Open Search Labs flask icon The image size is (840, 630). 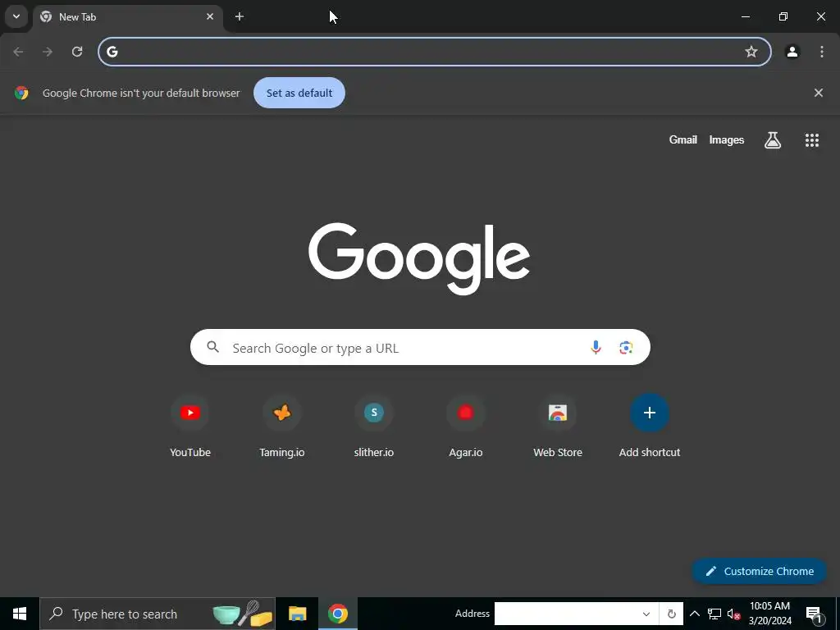[773, 139]
